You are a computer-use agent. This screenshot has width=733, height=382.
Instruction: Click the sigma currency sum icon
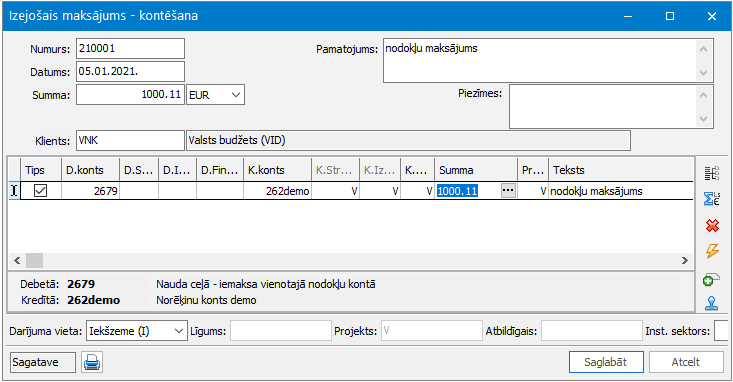click(x=712, y=199)
